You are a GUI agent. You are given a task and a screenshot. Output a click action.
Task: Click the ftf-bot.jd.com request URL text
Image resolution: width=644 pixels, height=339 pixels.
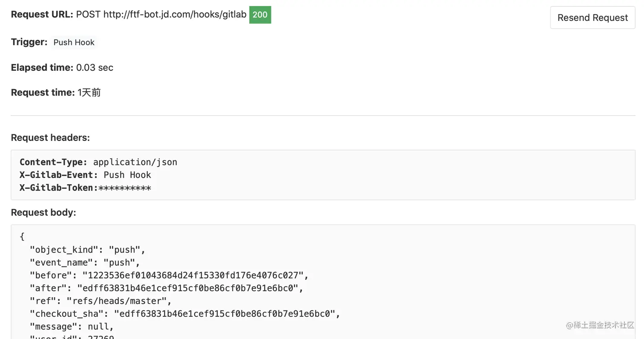175,14
